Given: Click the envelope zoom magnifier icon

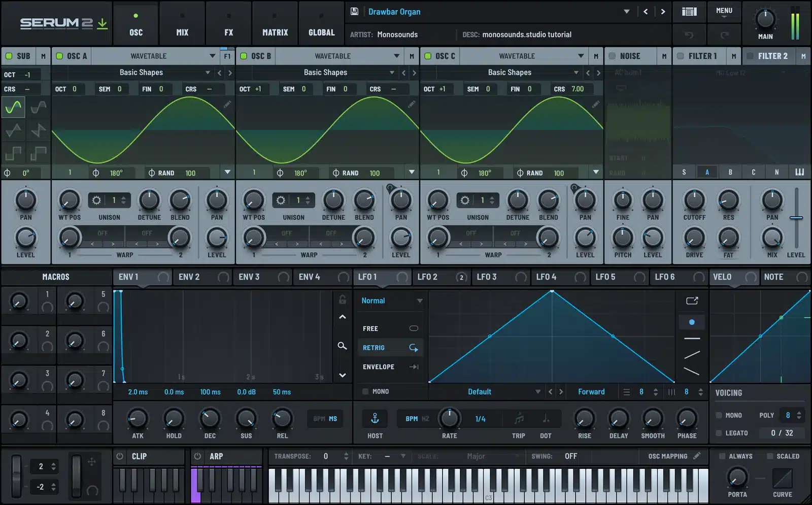Looking at the screenshot, I should click(x=343, y=346).
